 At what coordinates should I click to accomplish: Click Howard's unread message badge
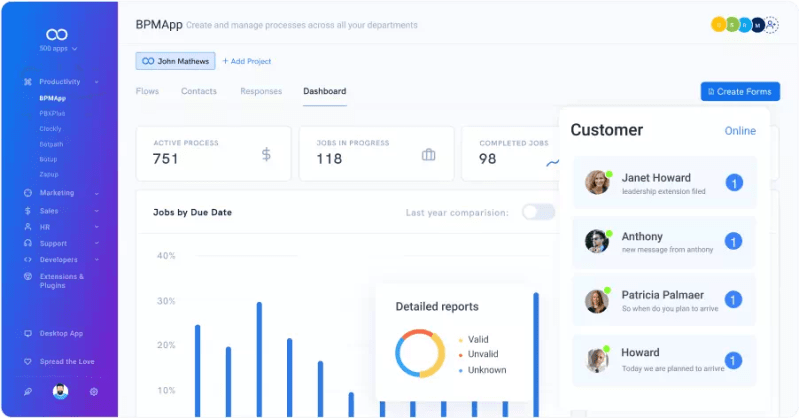click(x=733, y=360)
